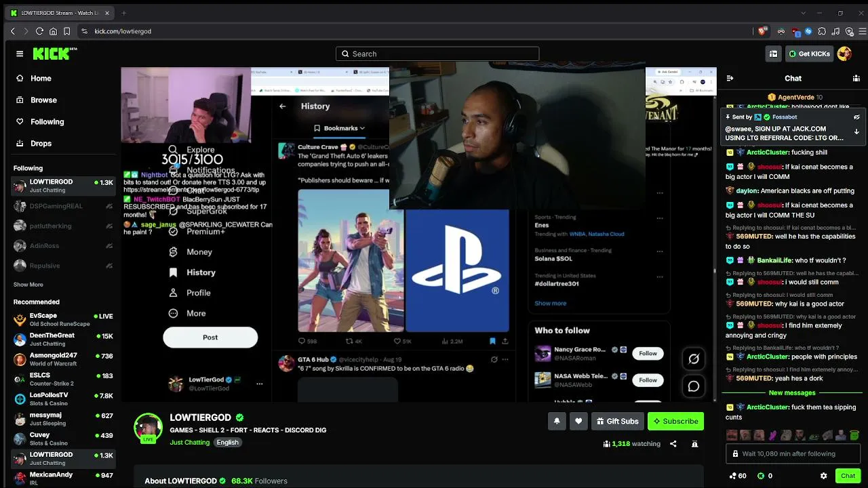Hide the pinned Fossabot message
This screenshot has height=488, width=868.
(x=856, y=117)
